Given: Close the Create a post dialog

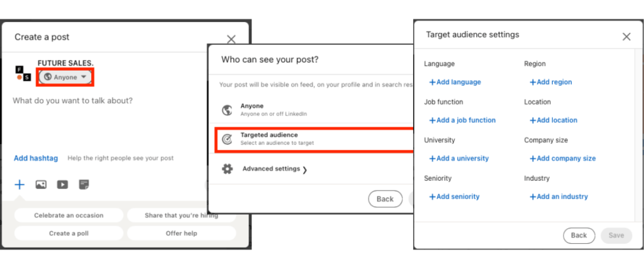Looking at the screenshot, I should pos(231,39).
